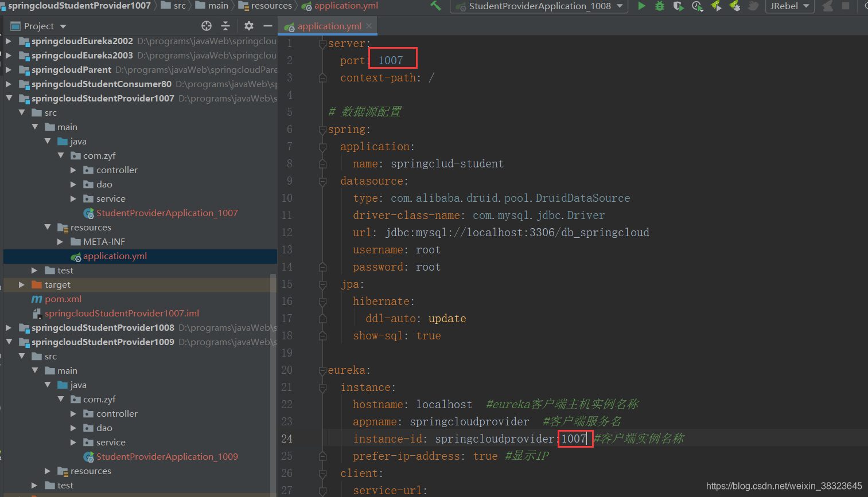Expand the springcloudEureka2002 module

point(9,41)
